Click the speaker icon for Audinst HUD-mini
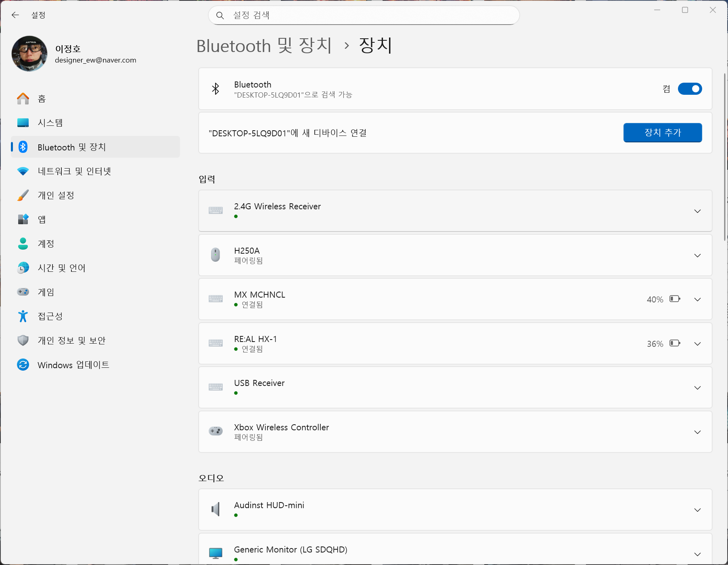The width and height of the screenshot is (728, 565). pos(215,509)
